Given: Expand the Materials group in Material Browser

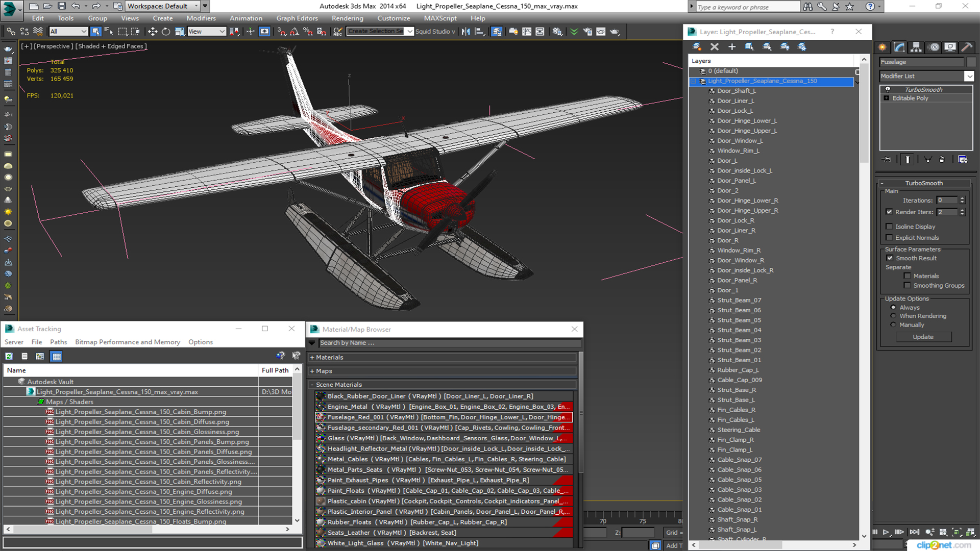Looking at the screenshot, I should coord(312,357).
